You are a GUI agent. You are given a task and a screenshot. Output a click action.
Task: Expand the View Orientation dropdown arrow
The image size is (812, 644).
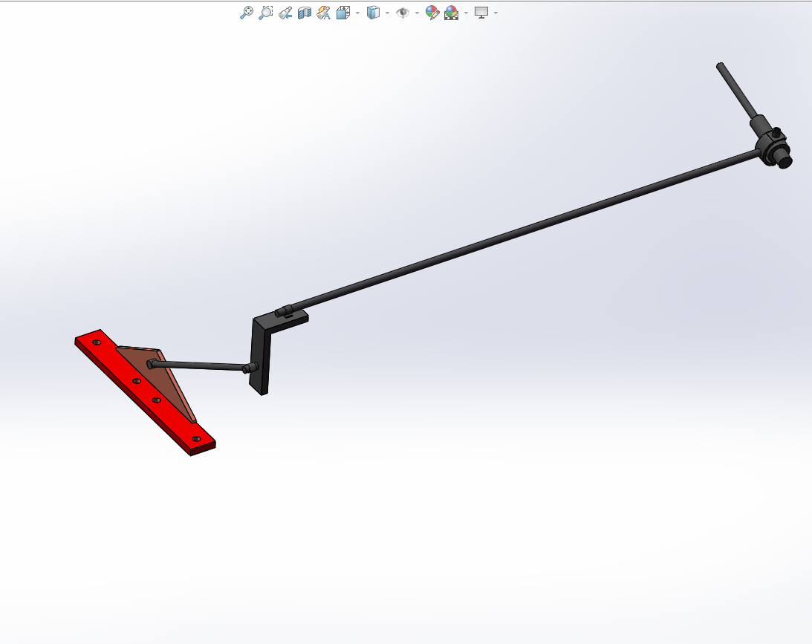(358, 13)
